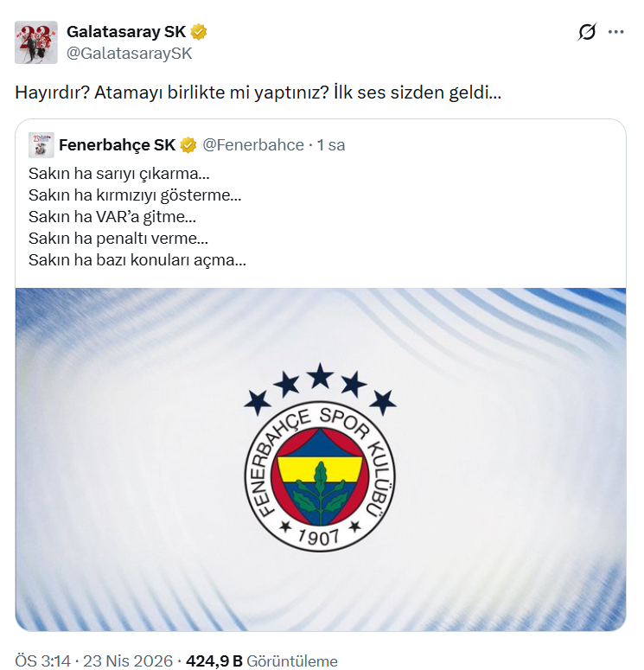Open the Fenerbahçe SK display name in the quote
Screen dimensions: 644x670
[117, 145]
